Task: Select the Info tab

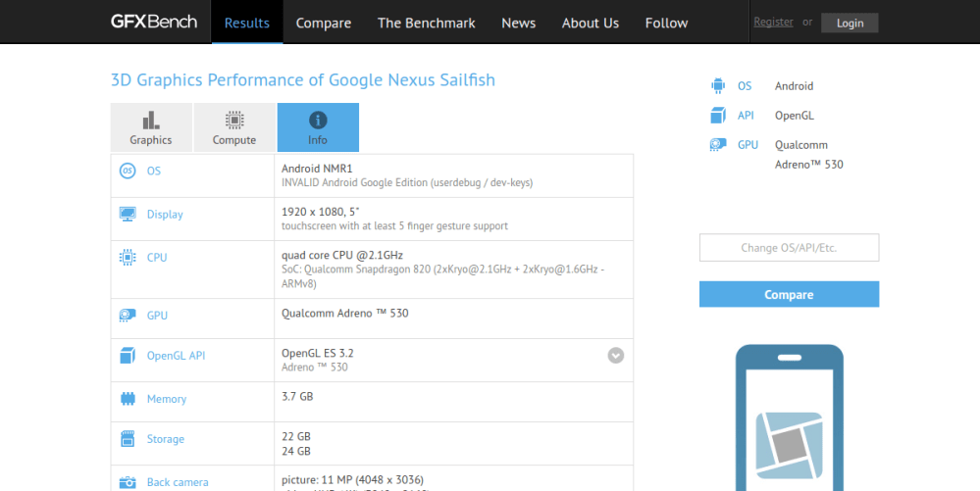Action: coord(318,127)
